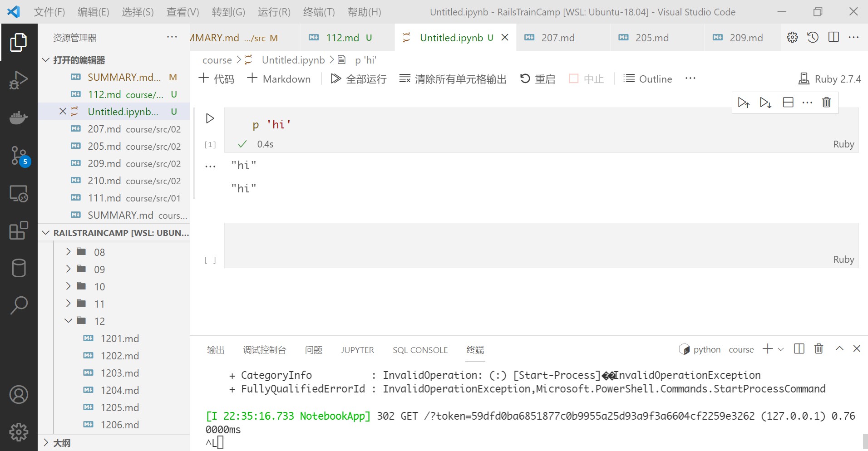Open the Run and Debug view
The image size is (868, 451).
pyautogui.click(x=19, y=80)
